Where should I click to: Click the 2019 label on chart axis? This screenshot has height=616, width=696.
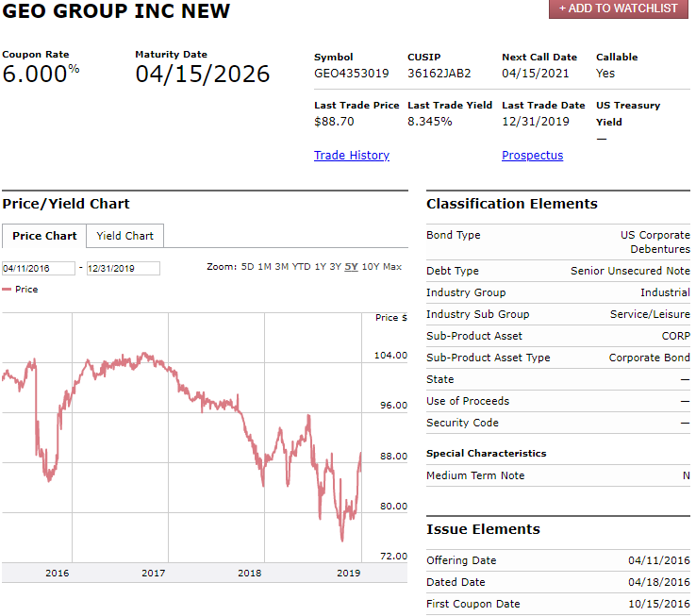348,574
